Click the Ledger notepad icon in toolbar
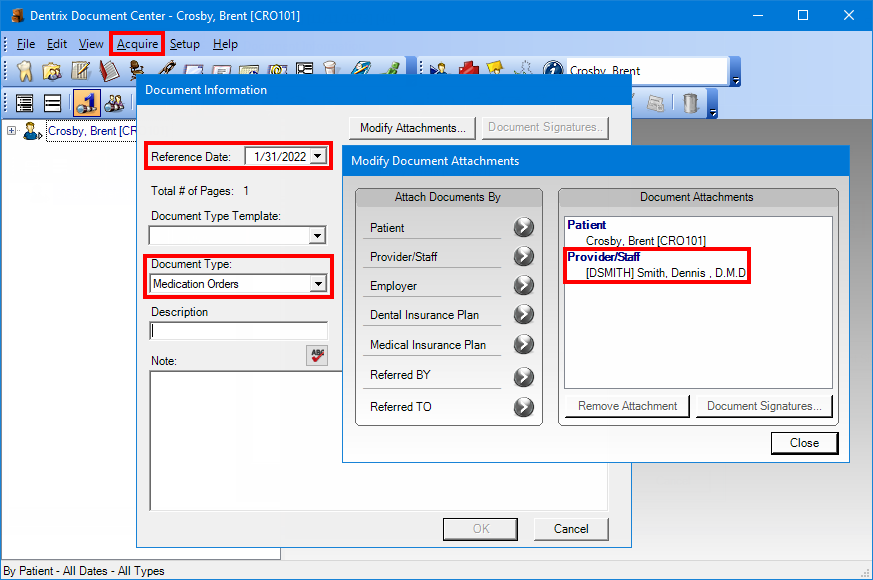The height and width of the screenshot is (580, 873). pyautogui.click(x=80, y=71)
